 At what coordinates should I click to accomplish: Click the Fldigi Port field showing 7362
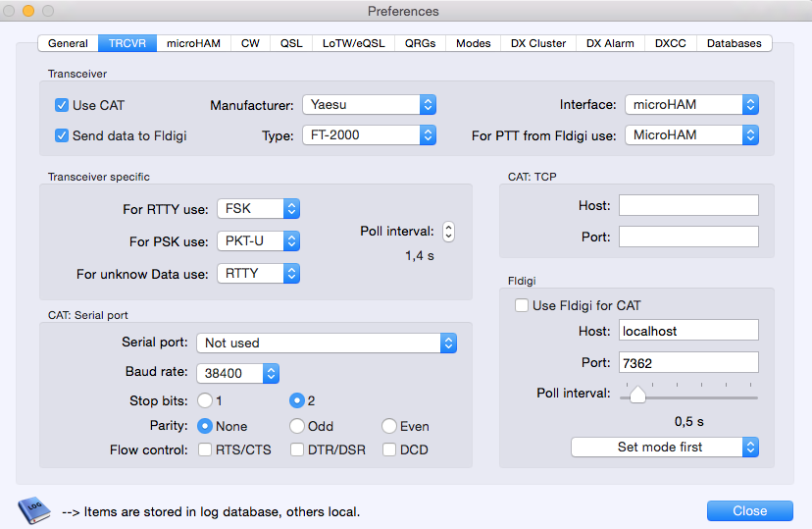(x=688, y=363)
